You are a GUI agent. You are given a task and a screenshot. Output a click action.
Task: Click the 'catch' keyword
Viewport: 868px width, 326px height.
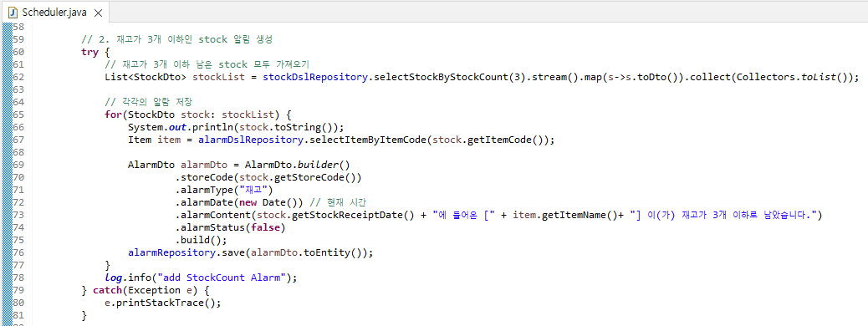(x=107, y=291)
